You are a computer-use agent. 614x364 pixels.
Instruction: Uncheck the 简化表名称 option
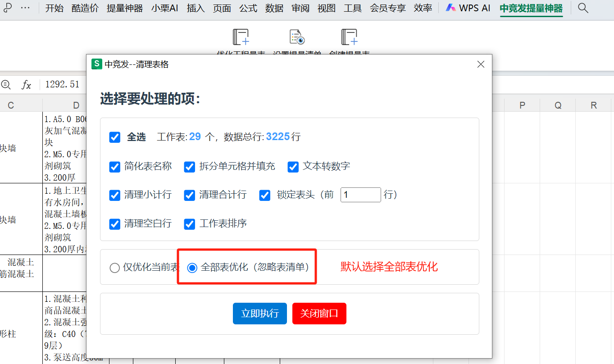[x=115, y=167]
